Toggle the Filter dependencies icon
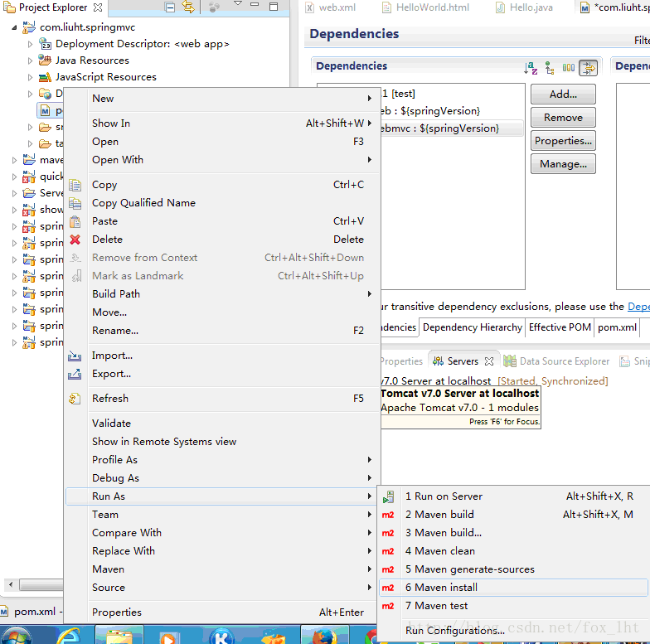The width and height of the screenshot is (650, 644). pos(588,68)
